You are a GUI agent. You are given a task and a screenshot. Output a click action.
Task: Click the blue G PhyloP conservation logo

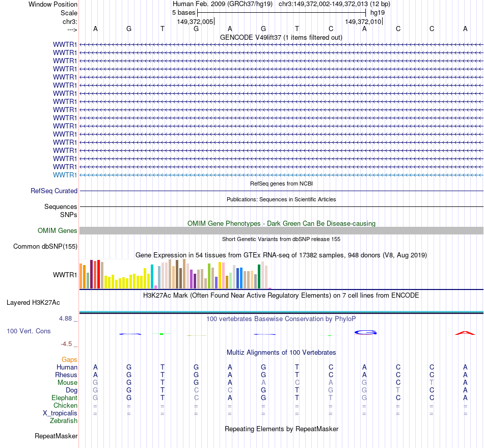click(365, 332)
